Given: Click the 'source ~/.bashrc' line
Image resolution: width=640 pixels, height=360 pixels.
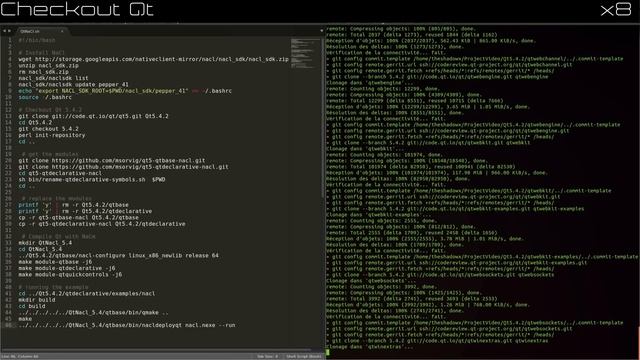Looking at the screenshot, I should tap(45, 97).
